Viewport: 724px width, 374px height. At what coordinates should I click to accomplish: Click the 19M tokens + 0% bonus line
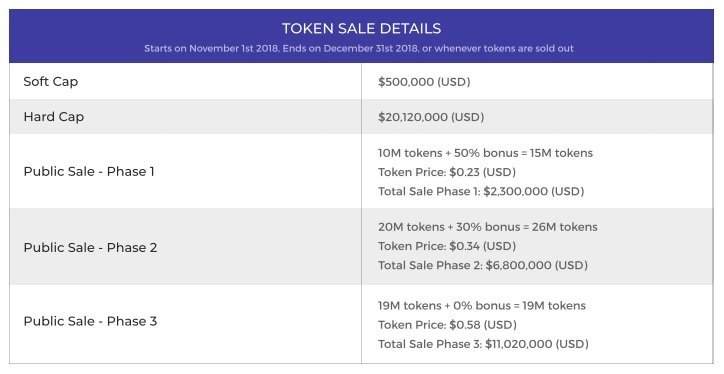[x=482, y=306]
